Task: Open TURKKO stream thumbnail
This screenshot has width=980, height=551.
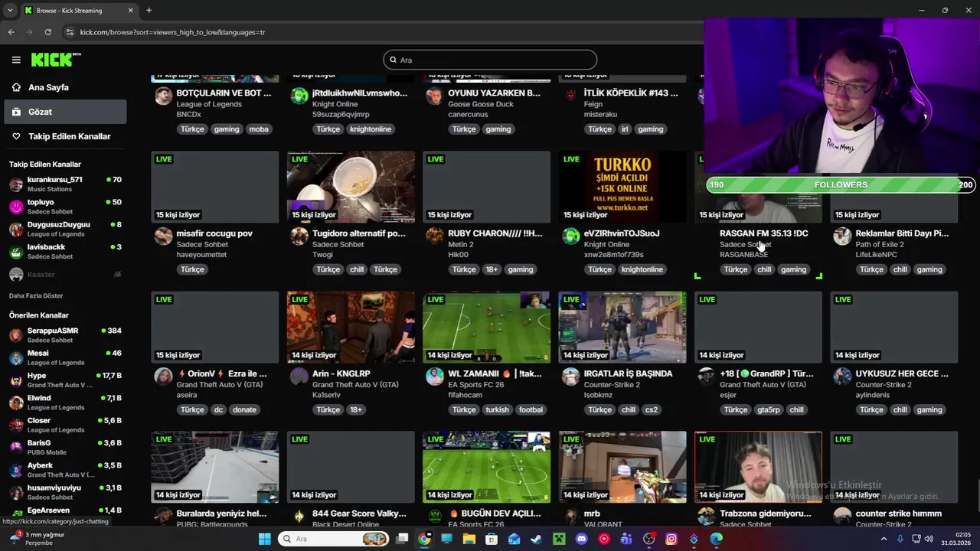Action: tap(622, 187)
